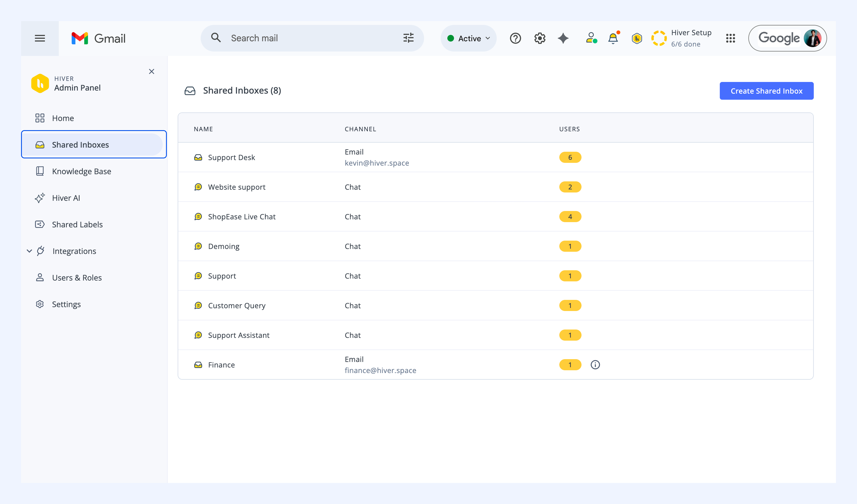Click the Shared Inboxes (8) heading
The height and width of the screenshot is (504, 857).
242,91
